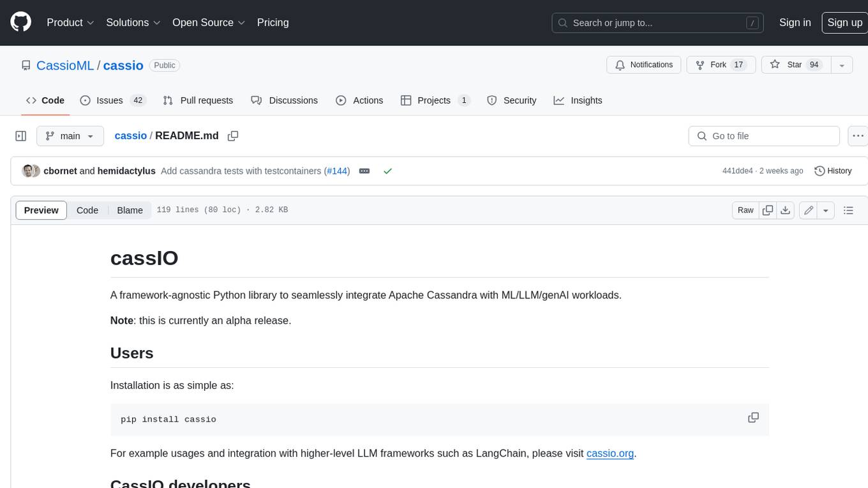This screenshot has width=868, height=488.
Task: Open the cassio breadcrumb folder
Action: [131, 135]
